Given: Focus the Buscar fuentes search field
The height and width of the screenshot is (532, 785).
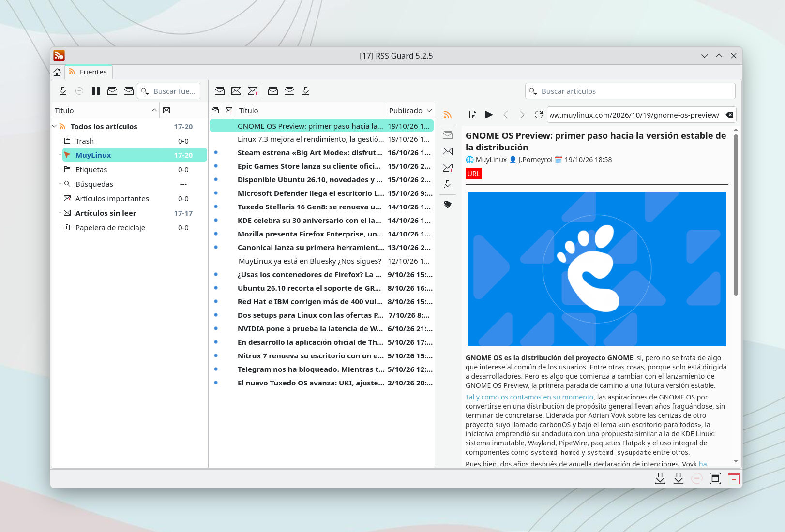Looking at the screenshot, I should [169, 91].
